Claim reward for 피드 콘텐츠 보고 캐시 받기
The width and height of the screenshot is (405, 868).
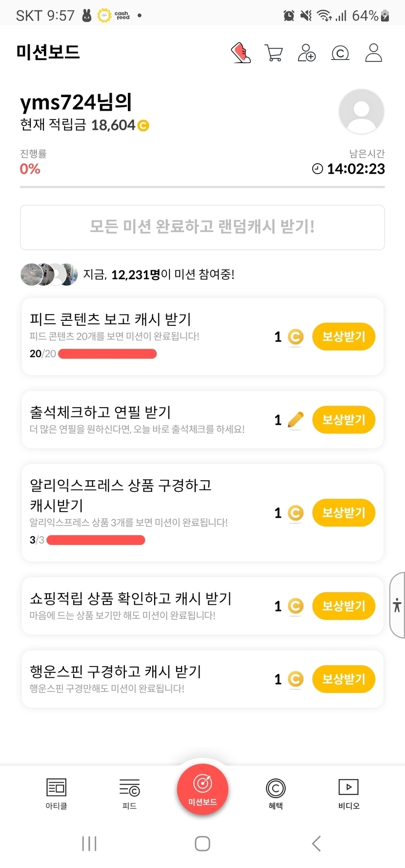(344, 336)
